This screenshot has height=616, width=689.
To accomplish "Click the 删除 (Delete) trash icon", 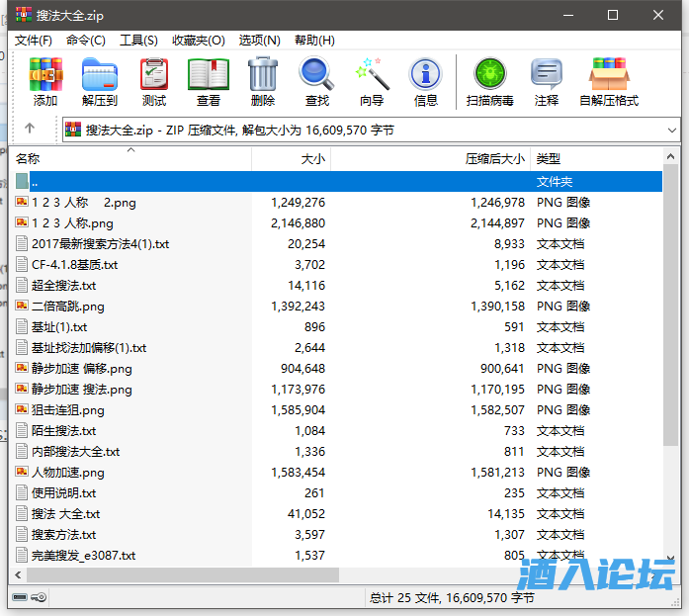I will pos(263,81).
